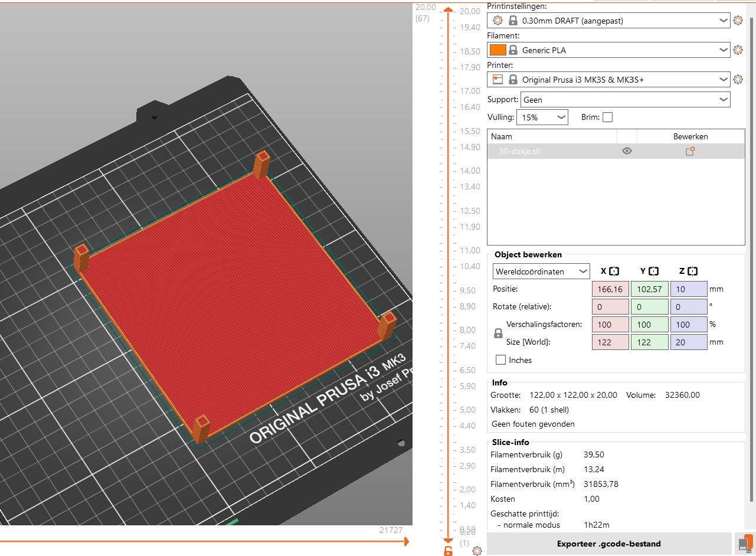Image resolution: width=756 pixels, height=556 pixels.
Task: Open layer slider settings gear icon
Action: (477, 551)
